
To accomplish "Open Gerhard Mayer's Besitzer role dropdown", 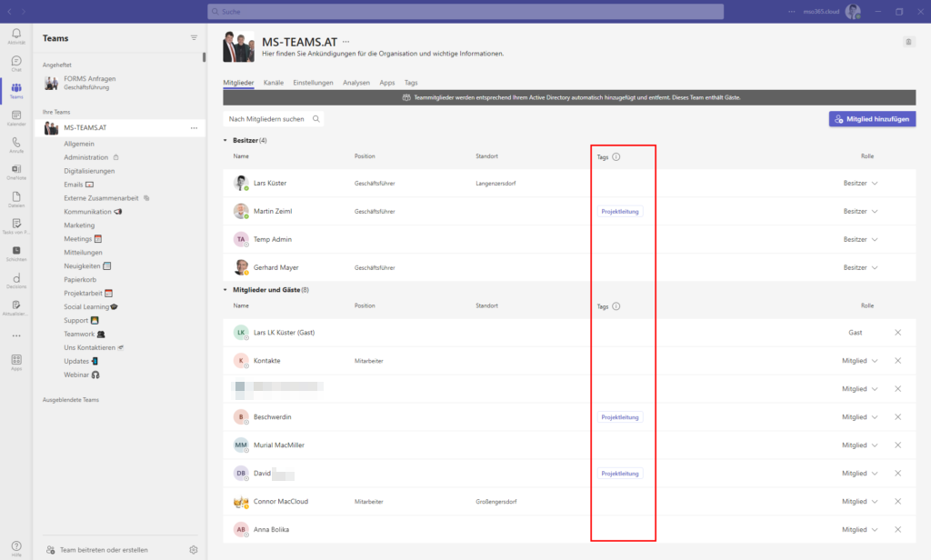I will point(860,268).
